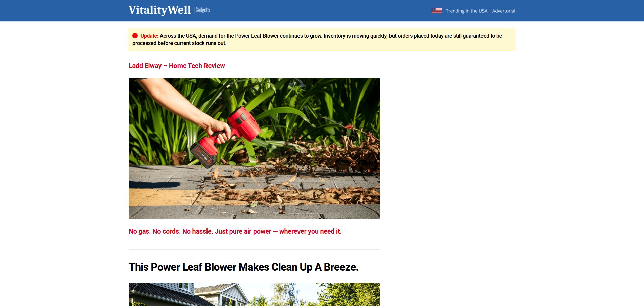Click the stock runs out banner line
Viewport: 644px width, 306px height.
[179, 43]
